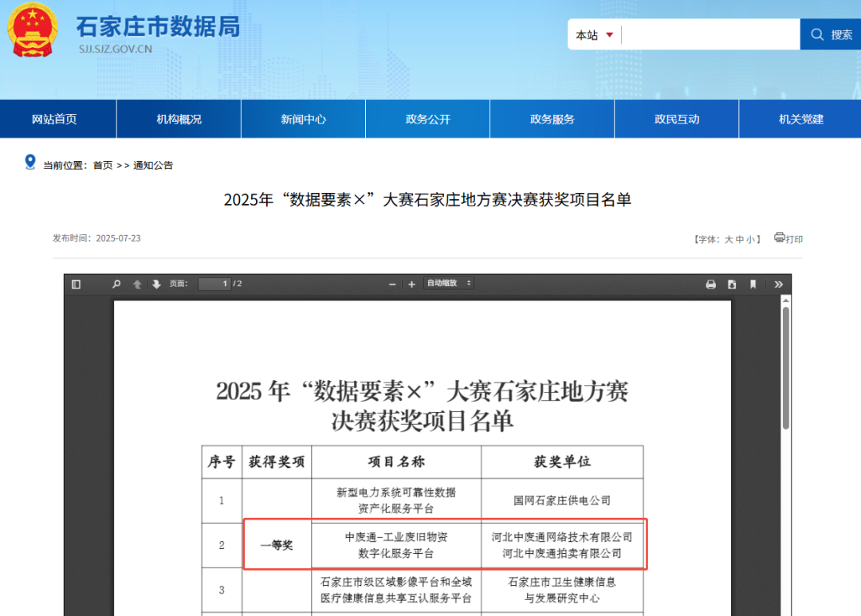Bookmark the current PDF view
Viewport: 861px width, 616px height.
pos(753,284)
